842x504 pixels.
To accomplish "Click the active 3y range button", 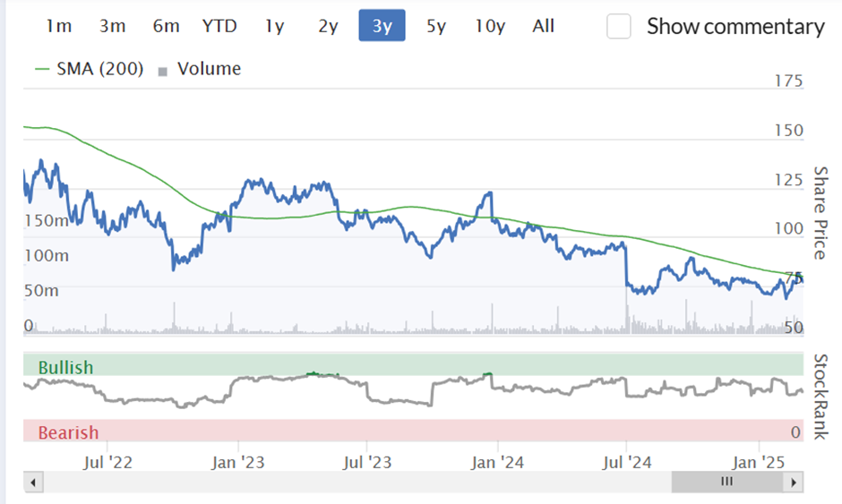I will 382,26.
